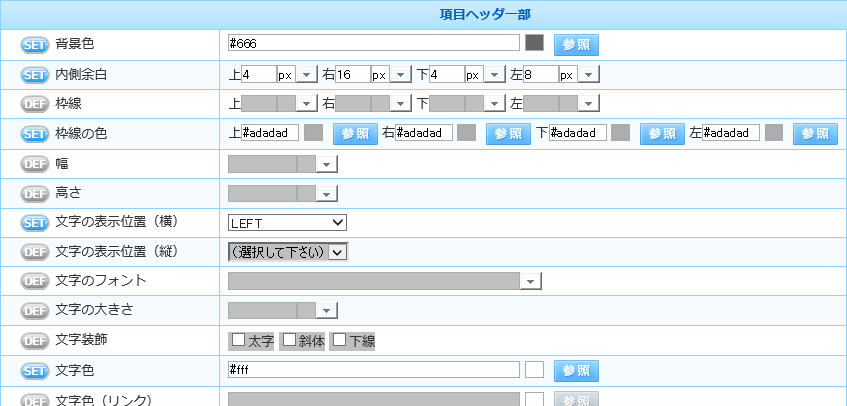Screen dimensions: 847x406
Task: Open the 内側余白 right unit dropdown
Action: point(401,75)
